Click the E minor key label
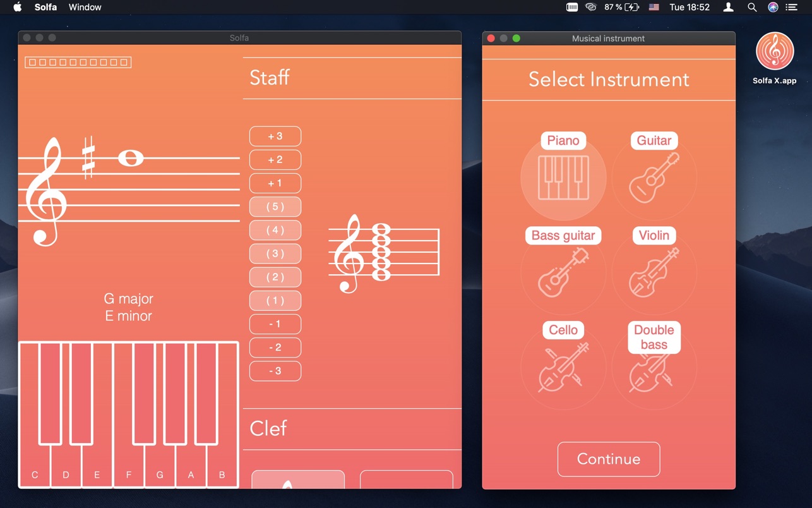 (129, 316)
